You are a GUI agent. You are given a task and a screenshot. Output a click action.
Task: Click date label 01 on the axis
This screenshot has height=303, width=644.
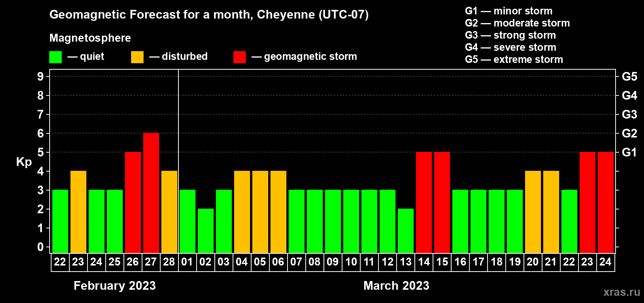(x=187, y=262)
